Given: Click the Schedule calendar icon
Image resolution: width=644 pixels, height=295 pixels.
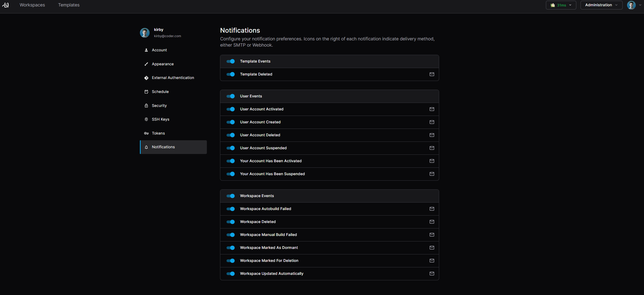Looking at the screenshot, I should [x=146, y=92].
